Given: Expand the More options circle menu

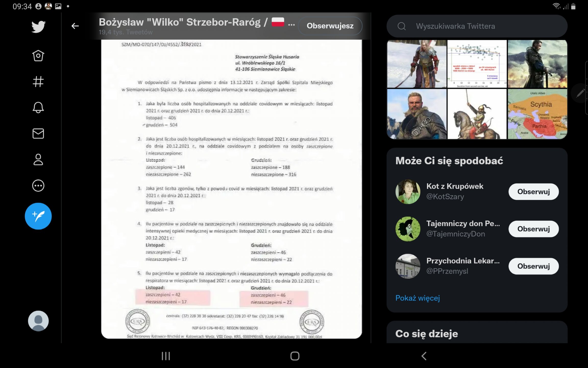Looking at the screenshot, I should [38, 186].
